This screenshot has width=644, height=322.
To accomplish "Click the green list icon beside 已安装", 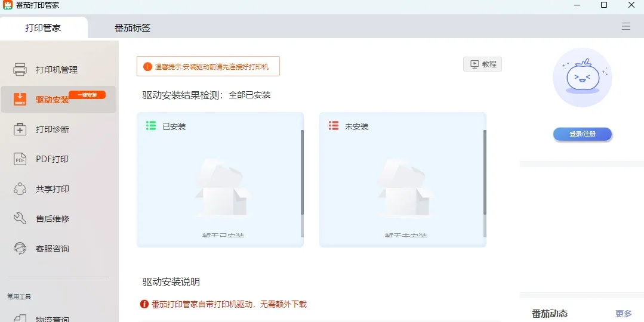I will click(151, 126).
